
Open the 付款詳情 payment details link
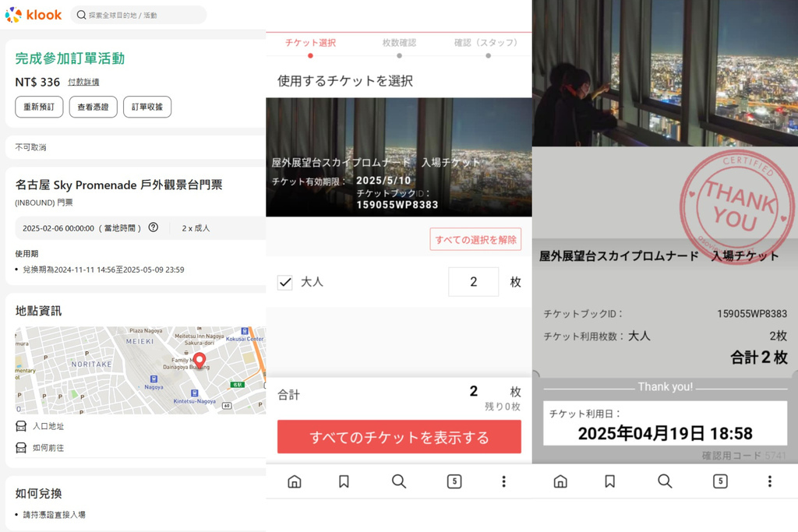tap(83, 82)
